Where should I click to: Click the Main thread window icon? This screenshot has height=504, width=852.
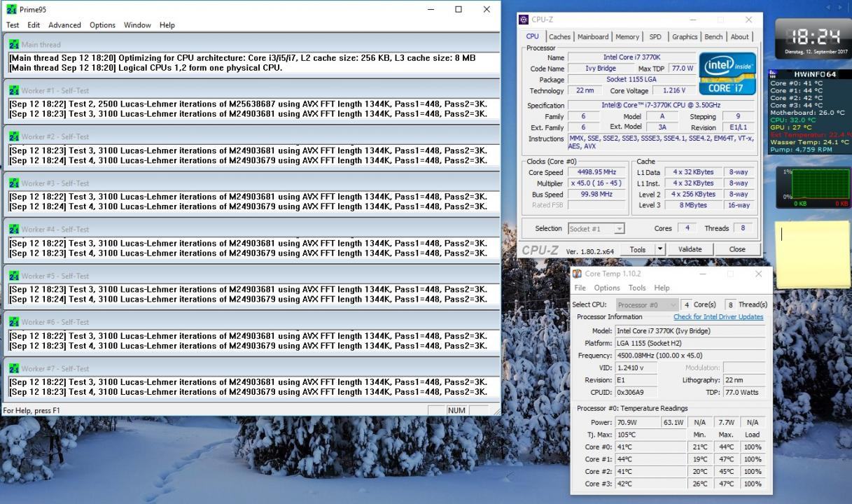click(x=14, y=44)
